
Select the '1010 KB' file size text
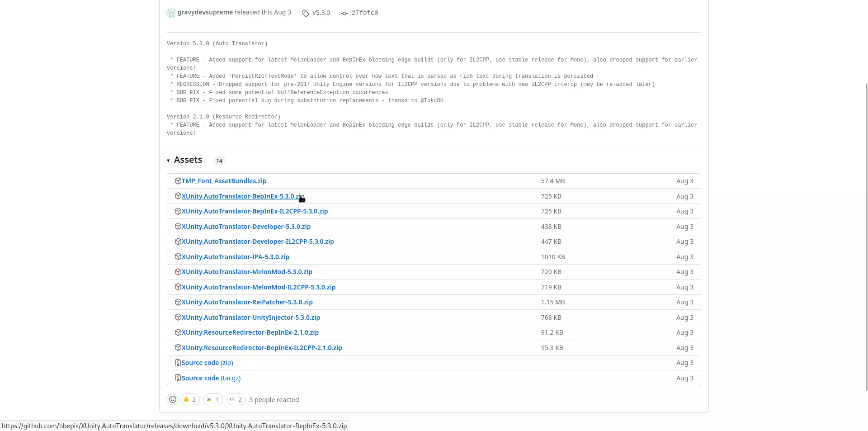pos(553,257)
